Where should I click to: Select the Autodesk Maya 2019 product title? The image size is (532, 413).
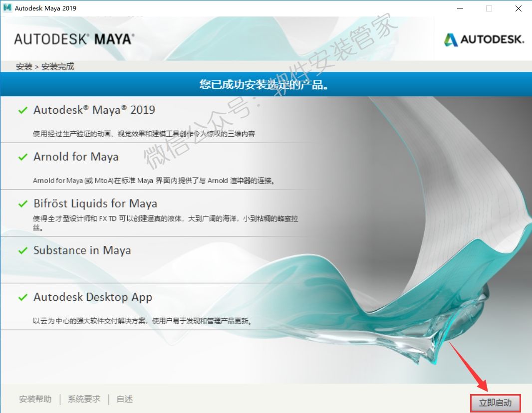(x=94, y=110)
